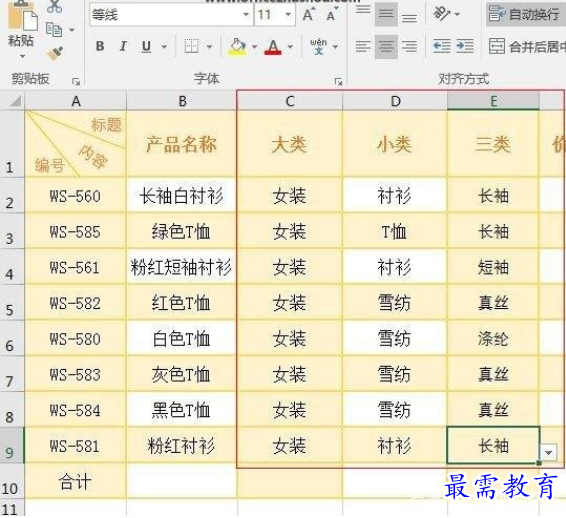
Task: Open the Copy dropdown arrow
Action: [72, 30]
